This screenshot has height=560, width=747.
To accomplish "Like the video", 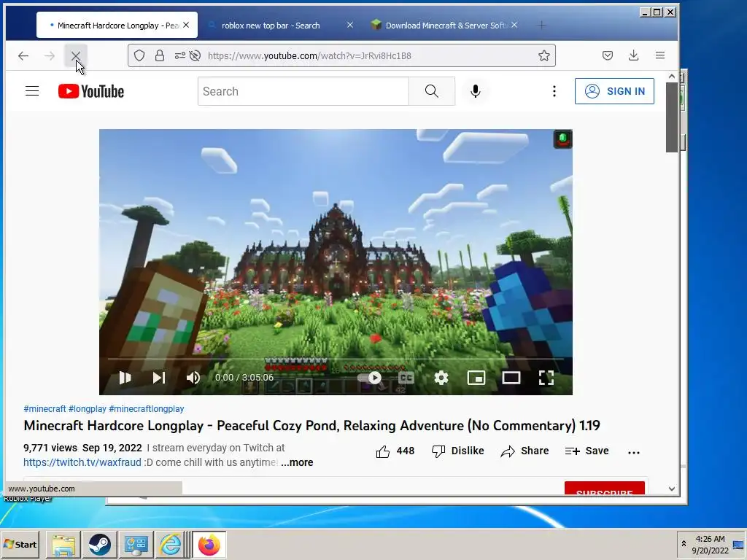I will coord(395,451).
